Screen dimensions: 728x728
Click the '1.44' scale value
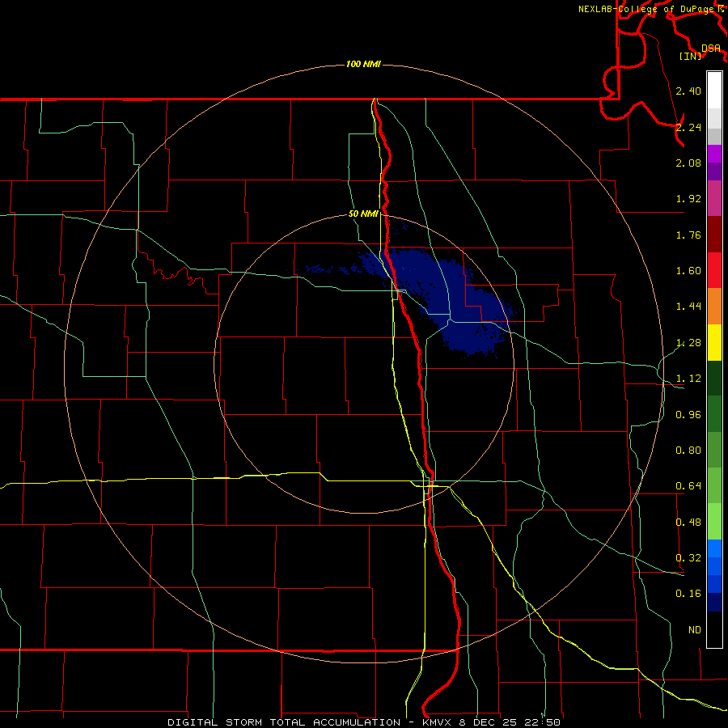[688, 307]
